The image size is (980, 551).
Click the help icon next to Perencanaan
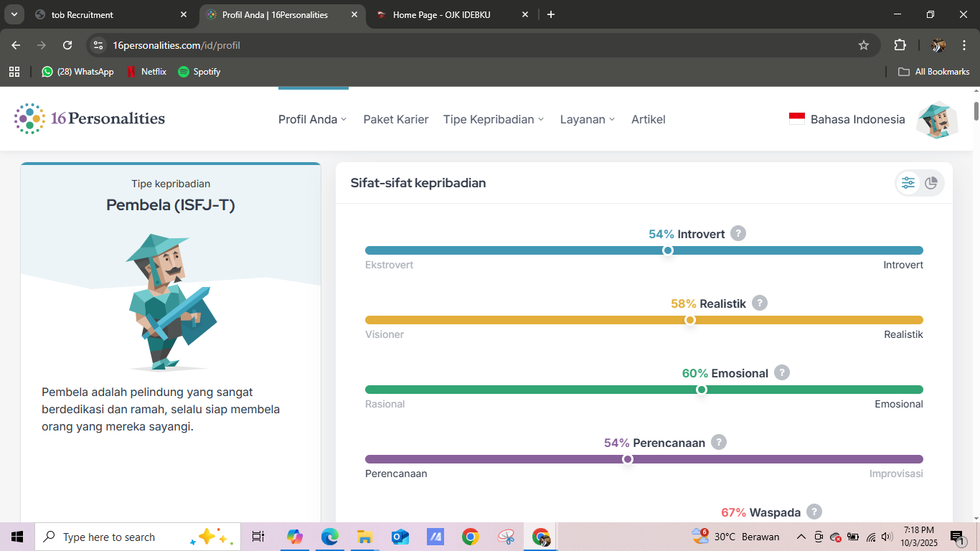pyautogui.click(x=719, y=443)
